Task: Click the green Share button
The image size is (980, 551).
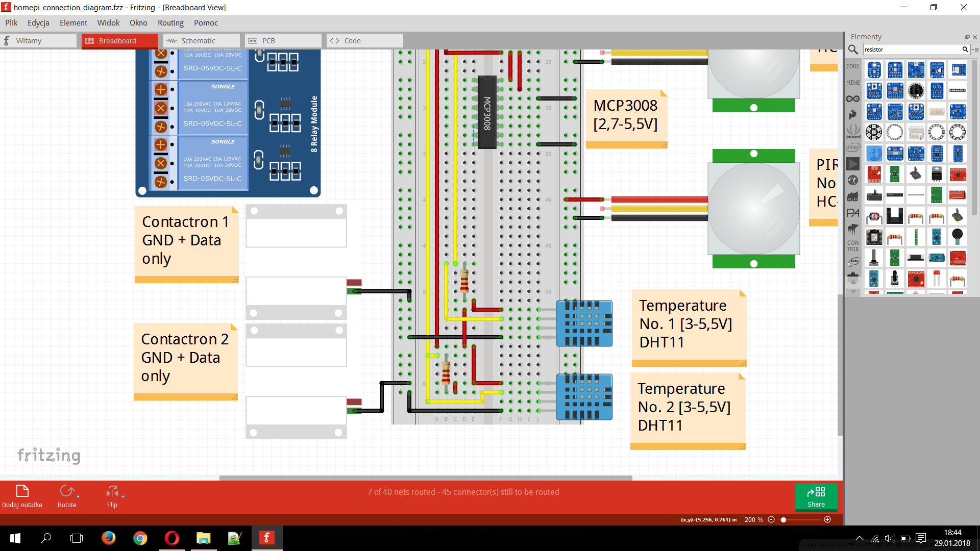Action: point(816,497)
